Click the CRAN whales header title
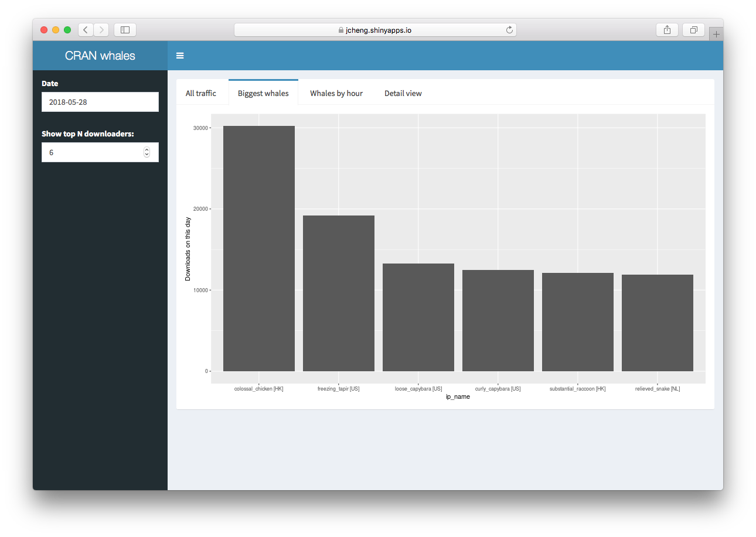This screenshot has height=537, width=756. click(x=100, y=56)
